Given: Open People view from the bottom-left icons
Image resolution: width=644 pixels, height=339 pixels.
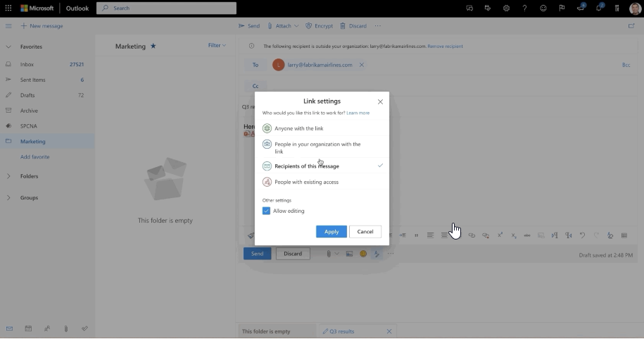Looking at the screenshot, I should (47, 328).
